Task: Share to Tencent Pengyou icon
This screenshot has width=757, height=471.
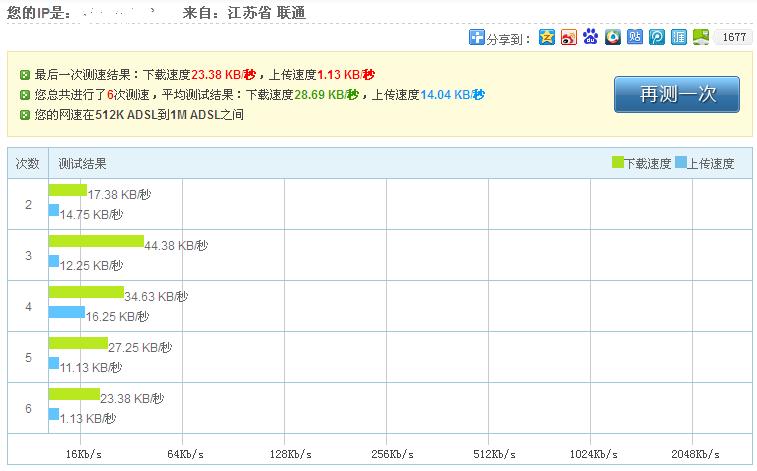Action: tap(657, 37)
